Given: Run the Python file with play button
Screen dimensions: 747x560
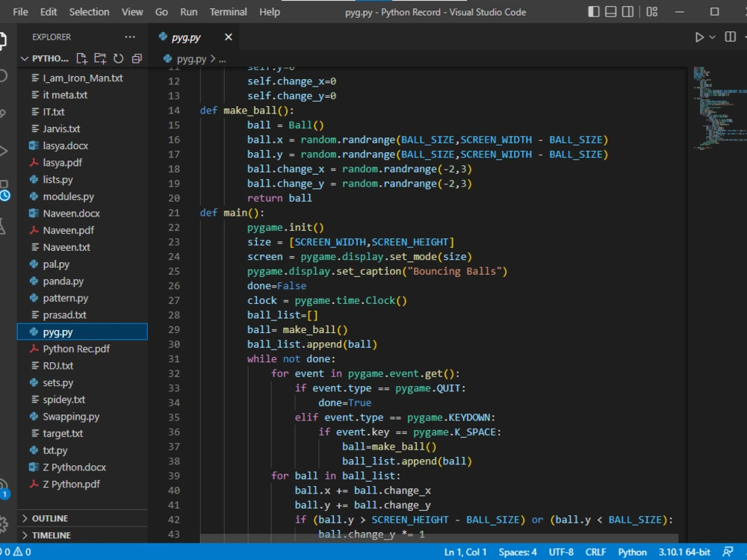Looking at the screenshot, I should click(699, 37).
